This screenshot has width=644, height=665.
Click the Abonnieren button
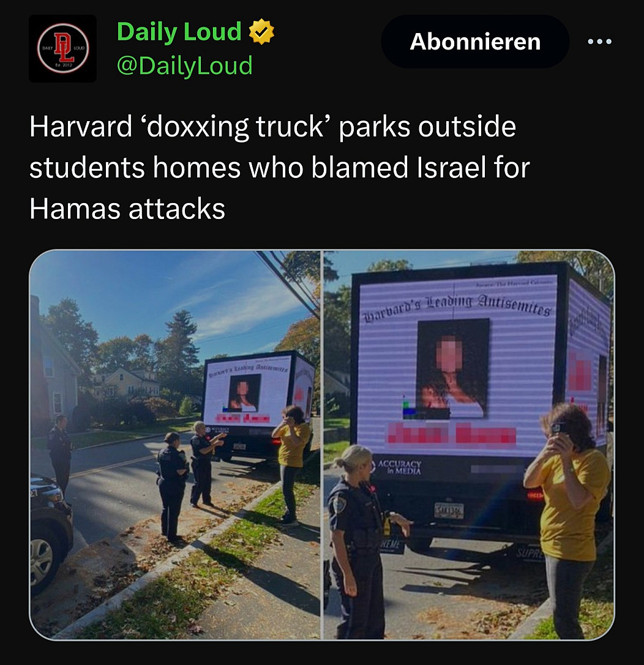[x=475, y=42]
